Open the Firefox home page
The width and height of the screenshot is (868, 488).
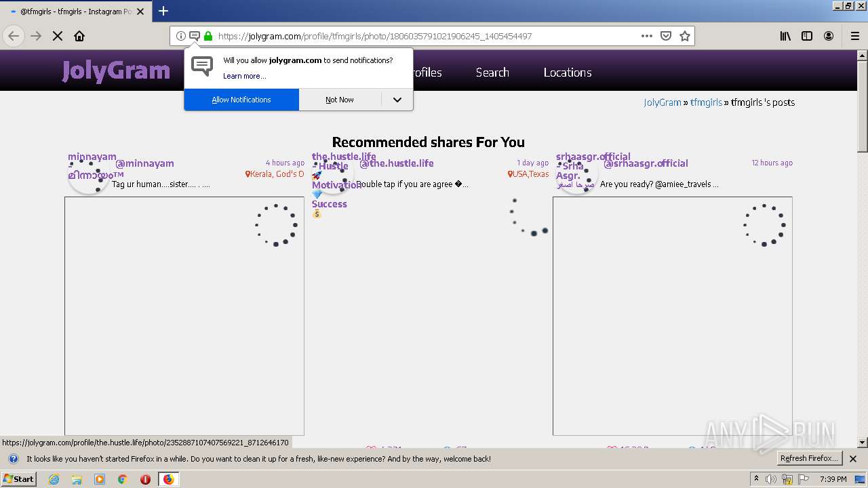[79, 36]
